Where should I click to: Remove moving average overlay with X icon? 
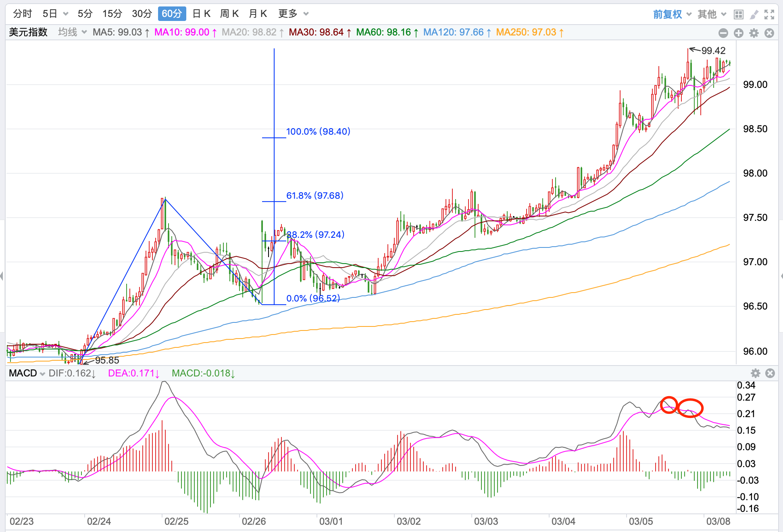(x=769, y=33)
